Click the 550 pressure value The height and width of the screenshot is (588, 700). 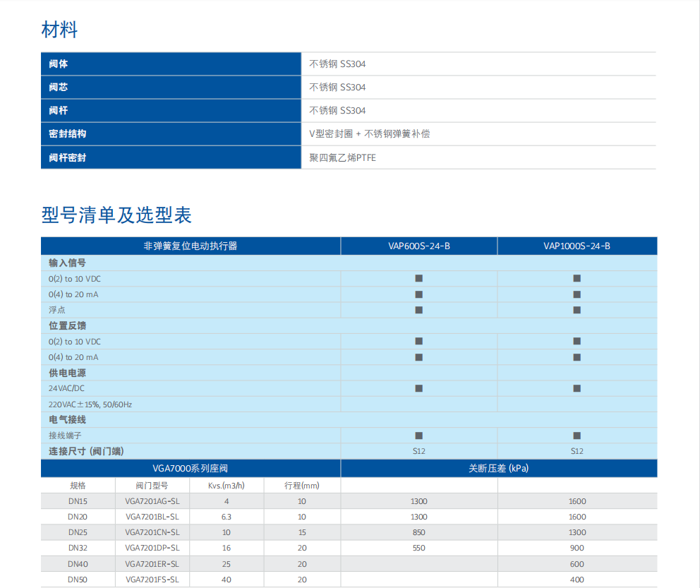click(x=418, y=548)
